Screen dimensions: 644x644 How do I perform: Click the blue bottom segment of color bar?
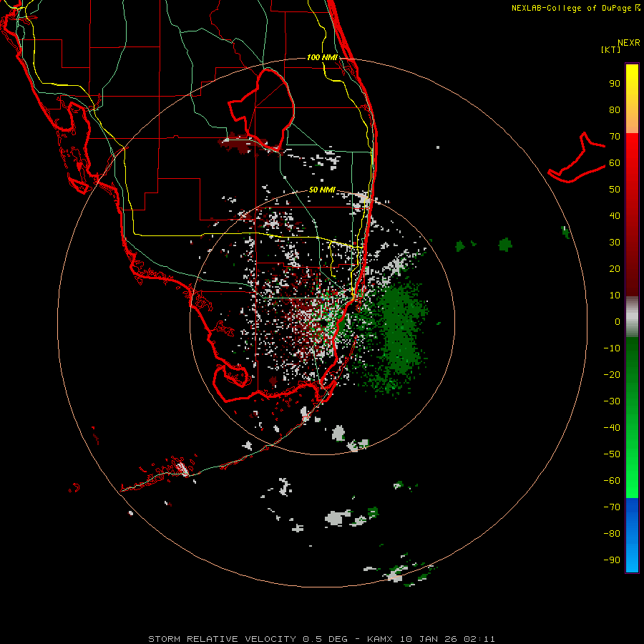click(632, 535)
